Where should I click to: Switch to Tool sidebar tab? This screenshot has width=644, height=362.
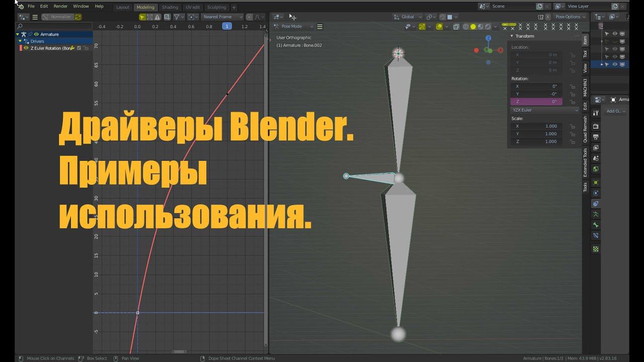[x=585, y=53]
